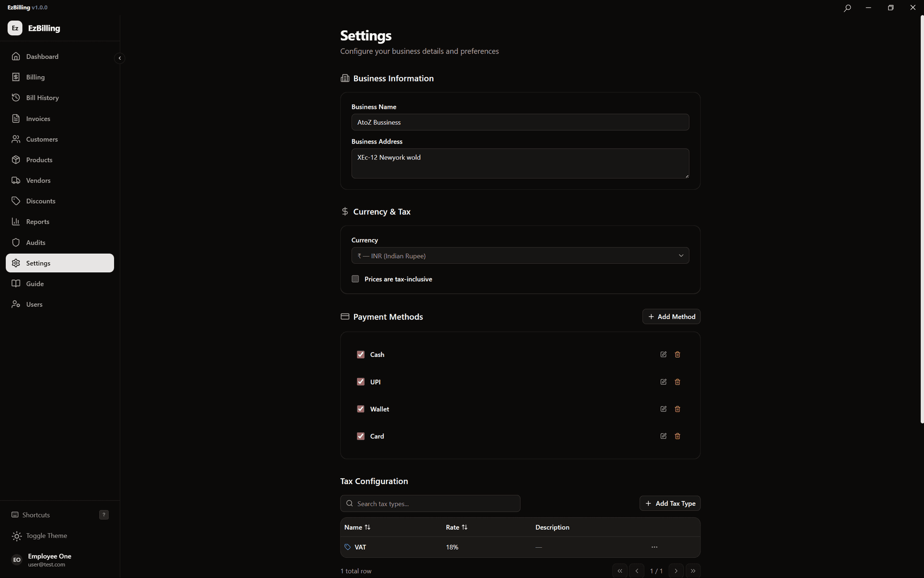Collapse the sidebar with the arrow icon
This screenshot has height=578, width=924.
(x=119, y=58)
